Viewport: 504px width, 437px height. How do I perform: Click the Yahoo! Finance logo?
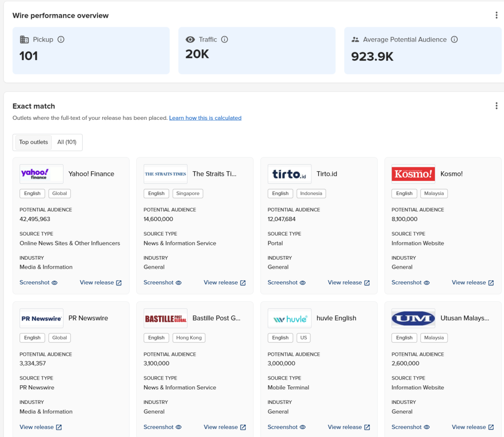42,174
